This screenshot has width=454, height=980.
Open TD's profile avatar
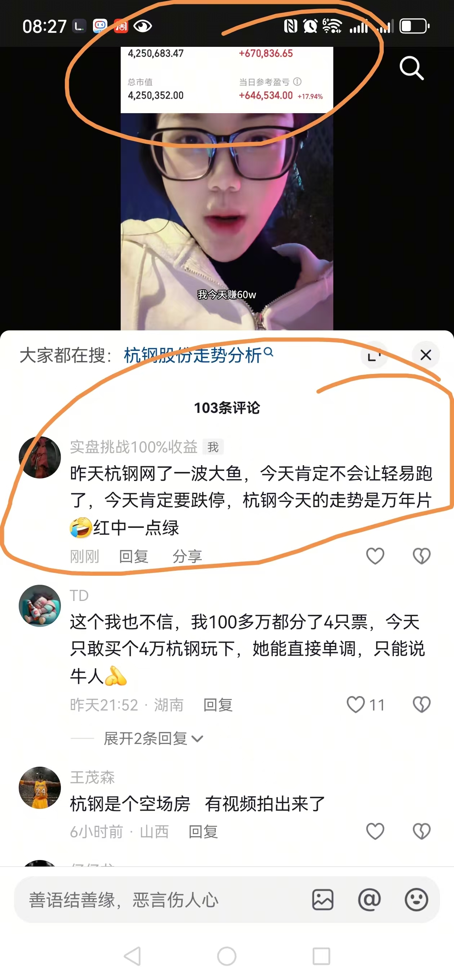click(x=40, y=606)
